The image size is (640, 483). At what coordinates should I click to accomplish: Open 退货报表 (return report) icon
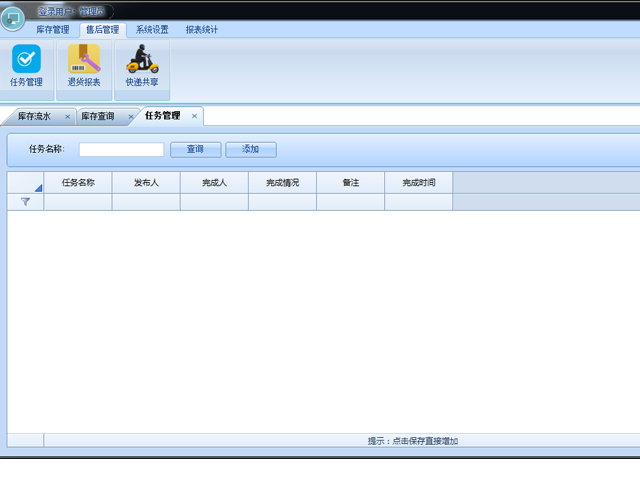84,66
